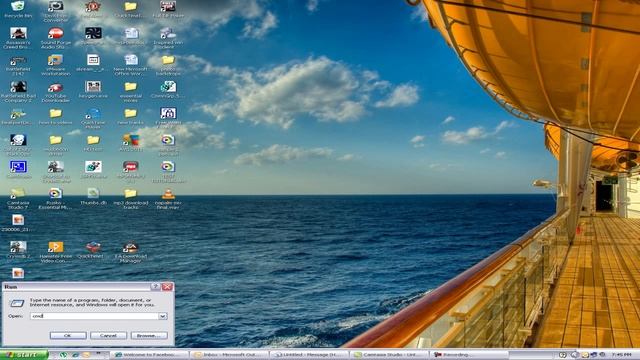640x360 pixels.
Task: Launch QuickTime Player shortcut
Action: point(93,118)
